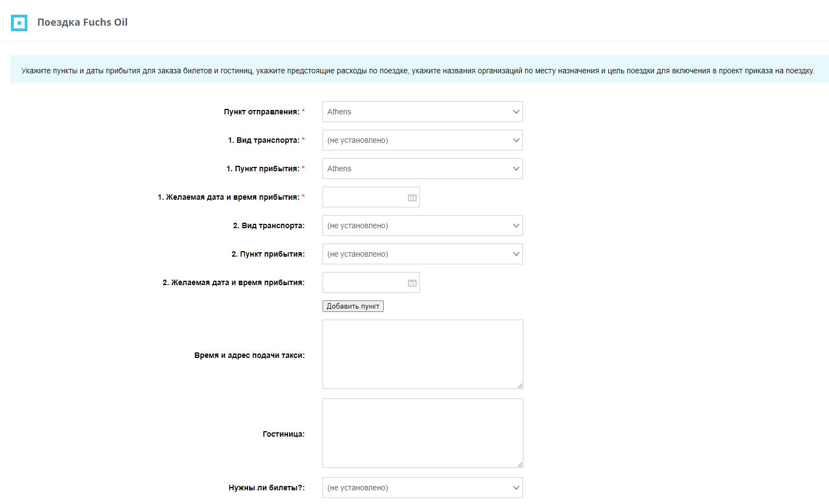Open the Пункт отправления dropdown

tap(423, 112)
